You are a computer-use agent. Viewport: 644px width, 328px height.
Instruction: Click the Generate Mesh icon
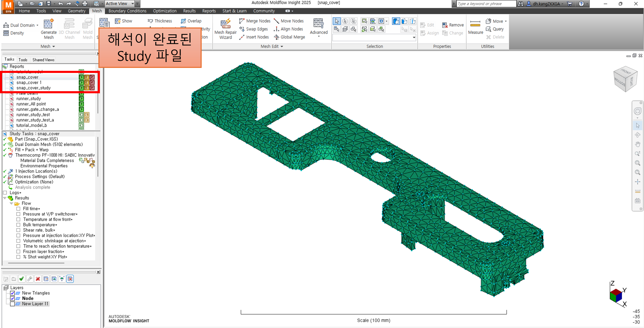[x=48, y=29]
